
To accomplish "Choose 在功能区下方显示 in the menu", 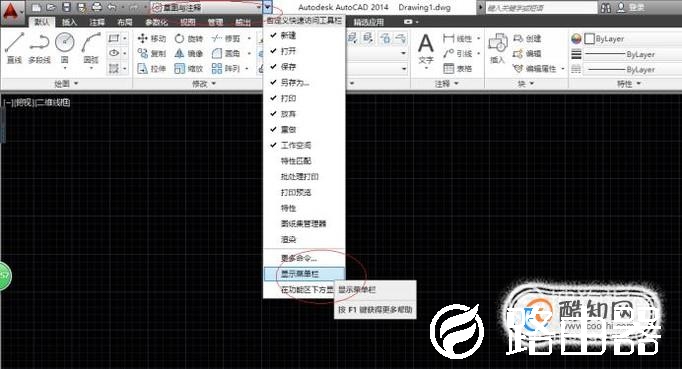I will coord(304,289).
